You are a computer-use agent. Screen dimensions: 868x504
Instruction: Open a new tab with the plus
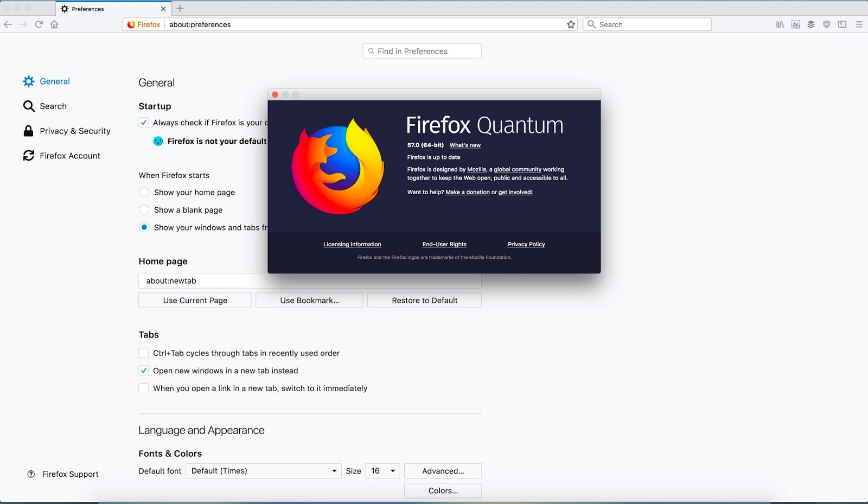coord(180,9)
